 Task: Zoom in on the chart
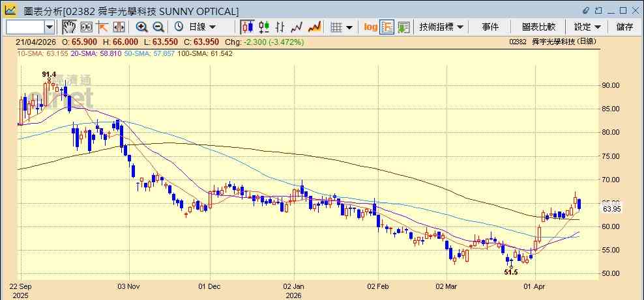(x=141, y=27)
